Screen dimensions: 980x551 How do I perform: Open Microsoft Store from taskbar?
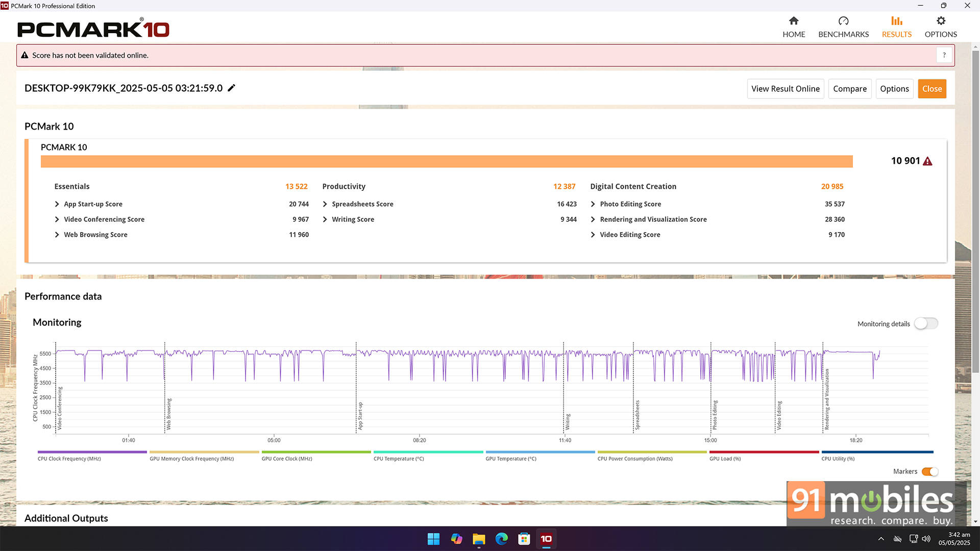[524, 539]
